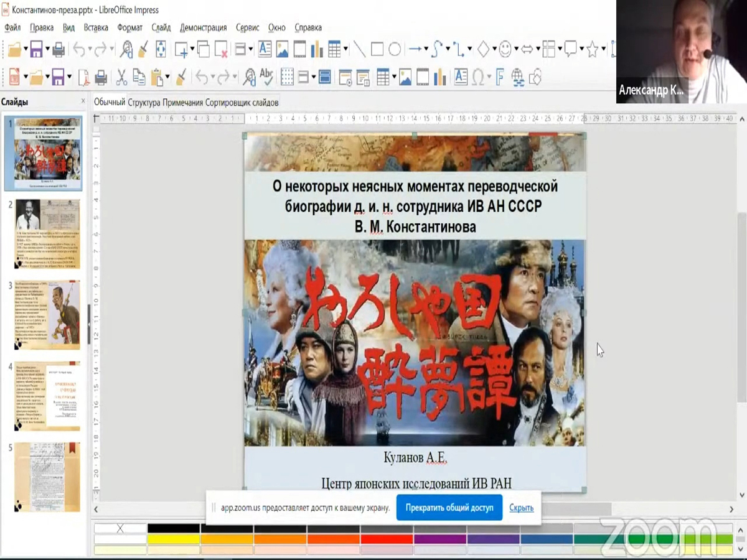Run the Abc spelling check
The image size is (747, 560).
point(266,77)
